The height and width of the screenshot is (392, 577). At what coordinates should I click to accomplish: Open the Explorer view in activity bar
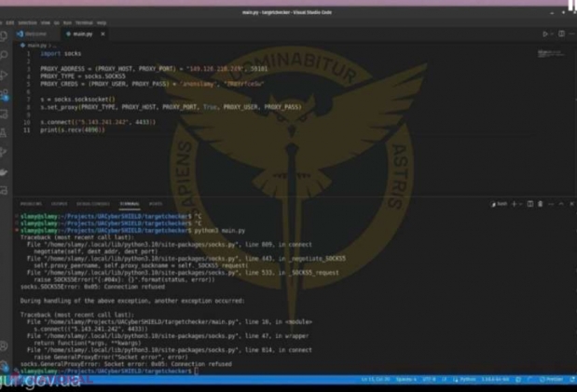[x=6, y=34]
